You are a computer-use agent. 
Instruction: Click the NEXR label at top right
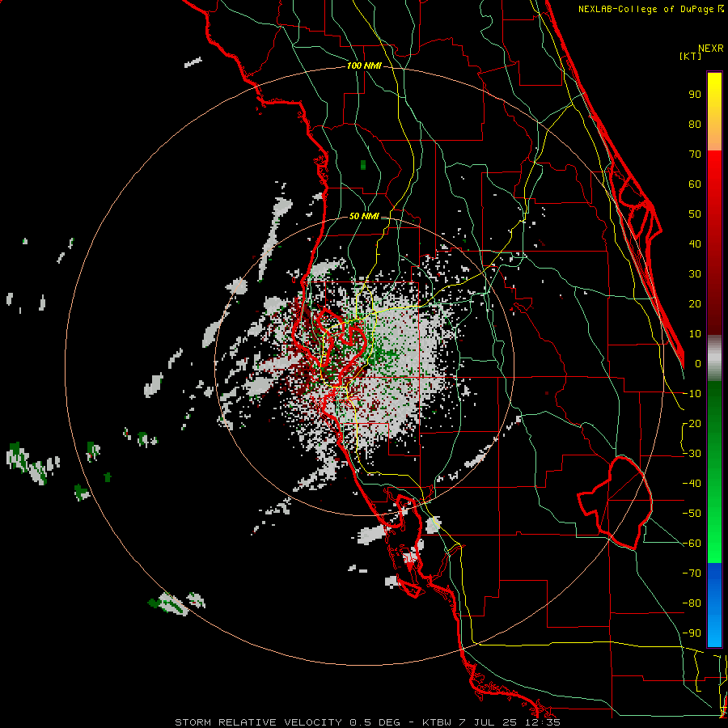click(711, 49)
